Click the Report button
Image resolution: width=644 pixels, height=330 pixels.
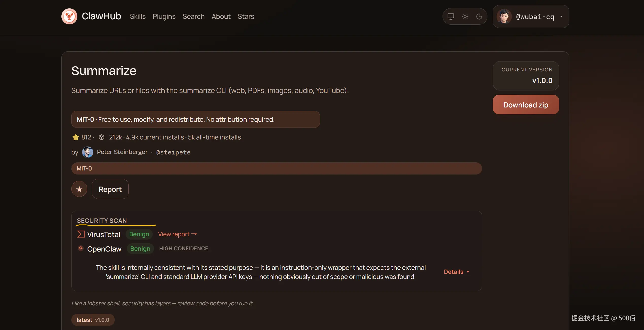[x=110, y=189]
